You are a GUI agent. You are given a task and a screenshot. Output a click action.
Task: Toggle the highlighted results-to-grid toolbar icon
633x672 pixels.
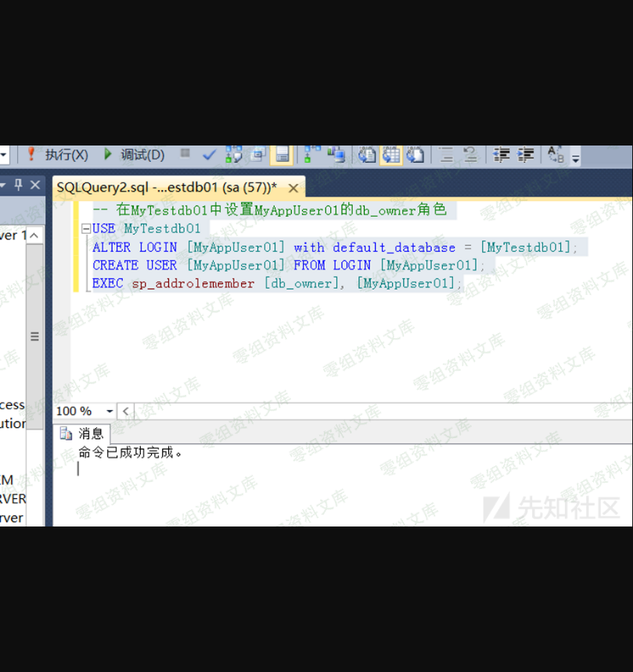click(x=391, y=155)
